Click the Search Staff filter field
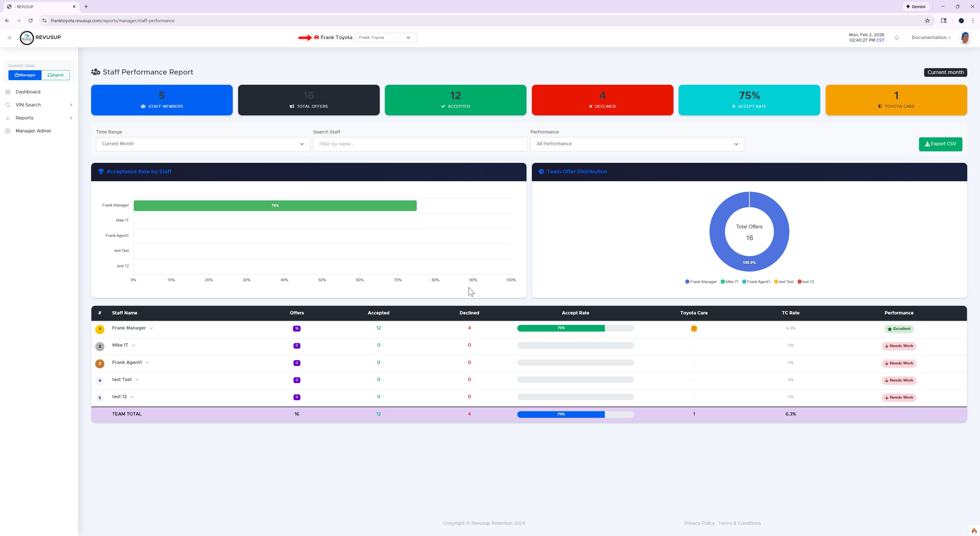The image size is (980, 536). point(420,144)
